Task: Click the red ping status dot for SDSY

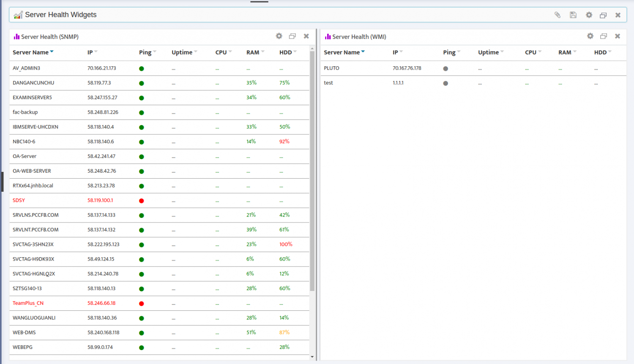Action: pos(141,201)
